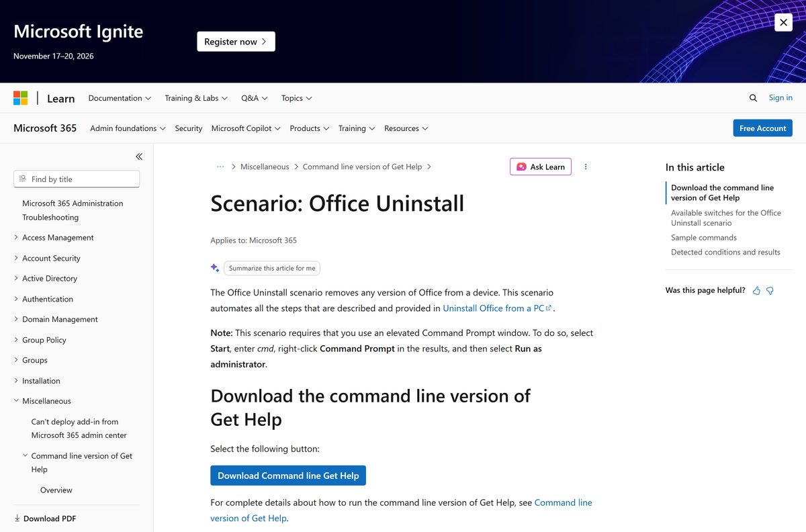The height and width of the screenshot is (532, 806).
Task: Jump to Detected conditions and results
Action: point(725,253)
